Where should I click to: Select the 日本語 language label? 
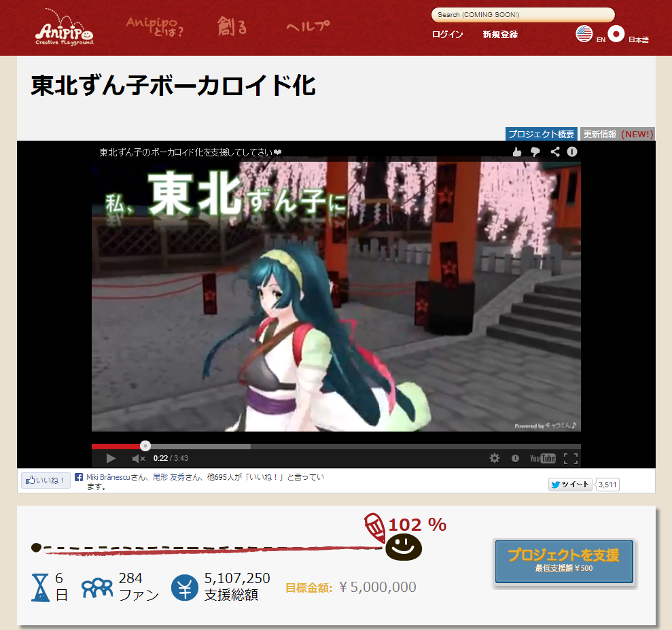(x=639, y=39)
